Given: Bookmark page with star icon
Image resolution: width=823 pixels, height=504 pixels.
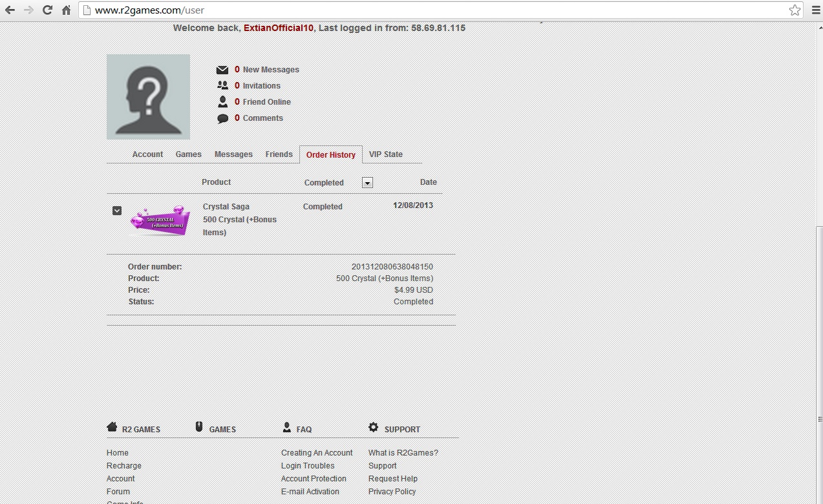Looking at the screenshot, I should (795, 10).
